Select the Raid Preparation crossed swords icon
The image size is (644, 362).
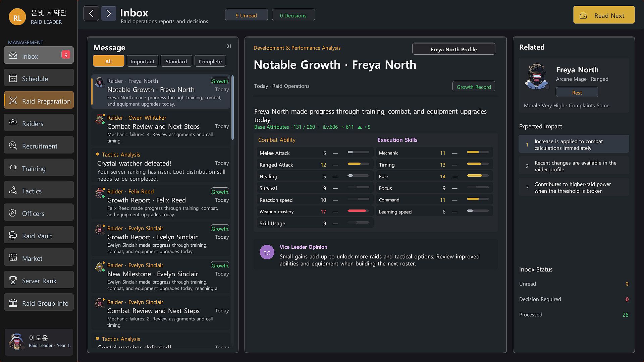(x=13, y=101)
